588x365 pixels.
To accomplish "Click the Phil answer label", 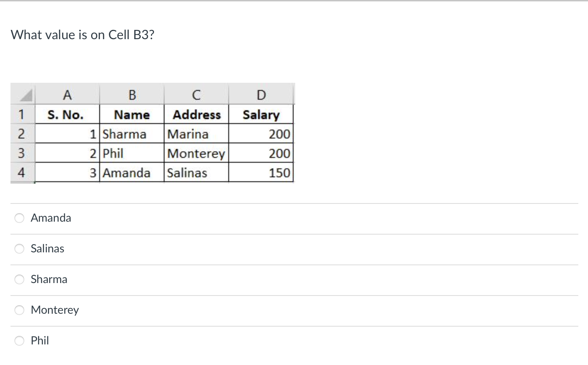I will 40,340.
